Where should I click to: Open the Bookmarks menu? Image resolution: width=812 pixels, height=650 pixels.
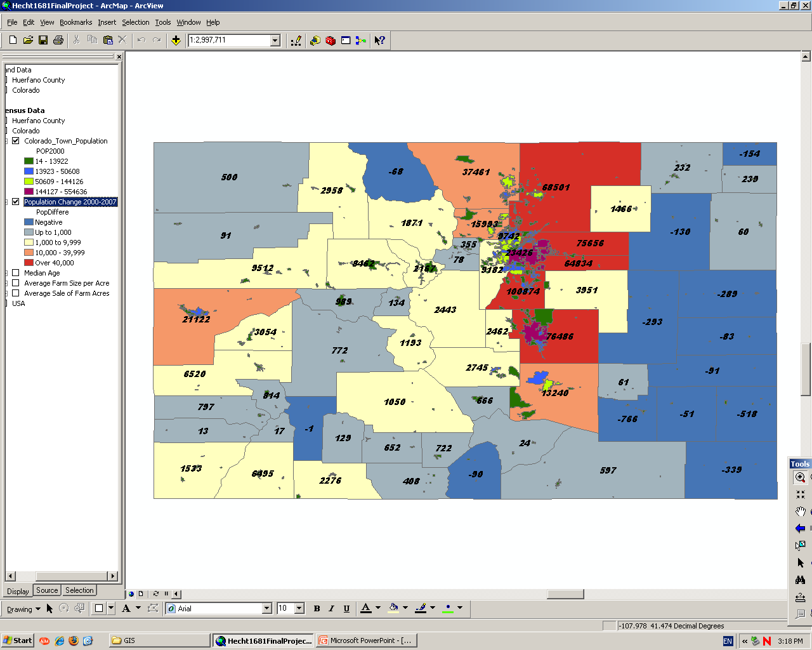point(75,22)
